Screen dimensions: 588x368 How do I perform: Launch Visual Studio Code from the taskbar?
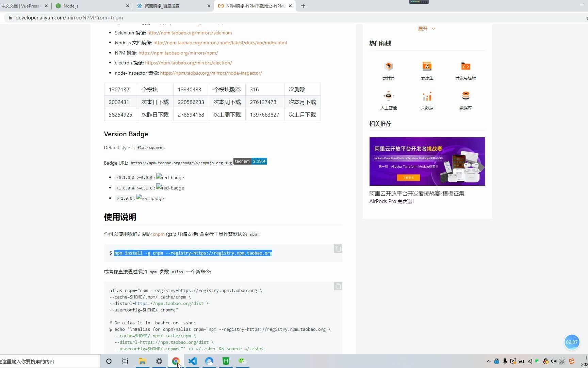(x=192, y=361)
